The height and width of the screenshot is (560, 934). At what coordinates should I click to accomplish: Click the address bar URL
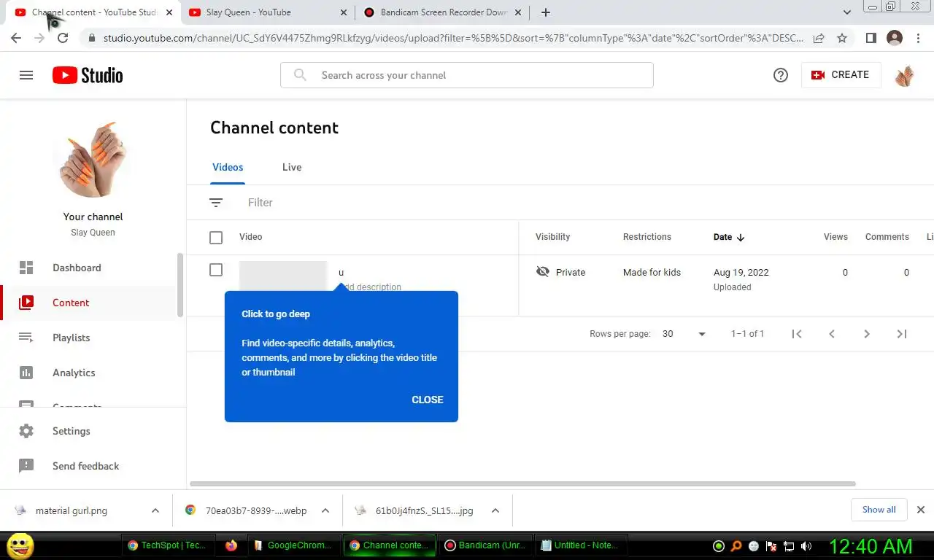pos(453,38)
